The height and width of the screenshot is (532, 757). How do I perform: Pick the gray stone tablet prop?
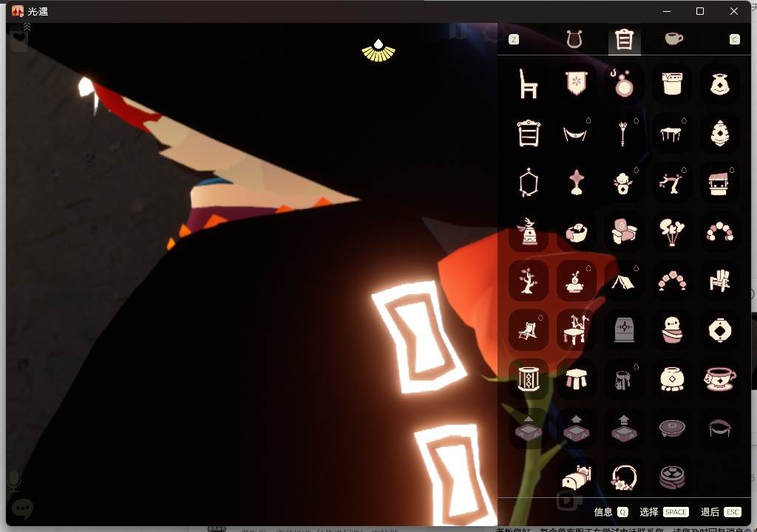click(x=624, y=331)
